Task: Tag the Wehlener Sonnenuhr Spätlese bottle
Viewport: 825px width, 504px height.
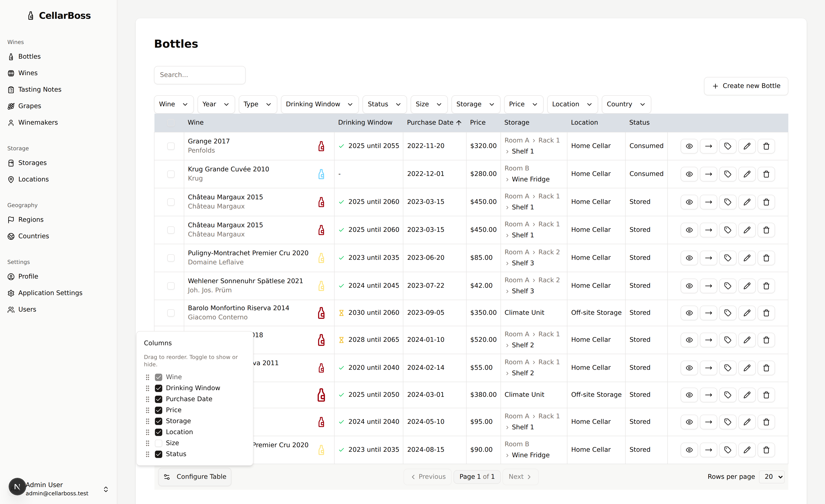Action: coord(728,286)
